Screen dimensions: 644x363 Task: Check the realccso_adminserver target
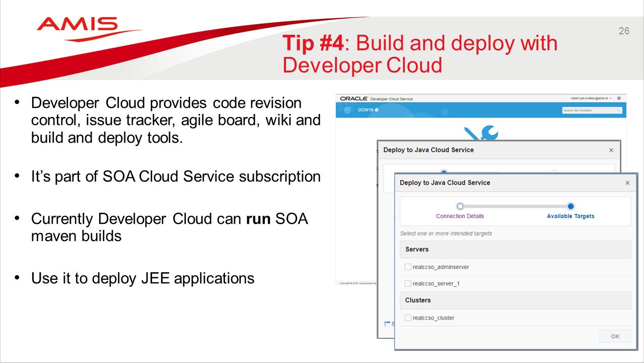tap(408, 267)
